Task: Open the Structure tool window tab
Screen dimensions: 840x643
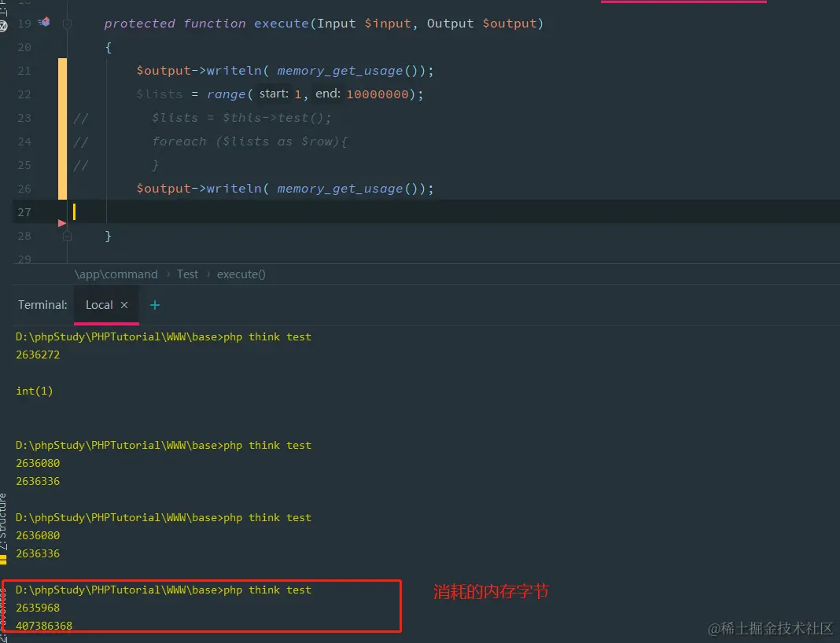Action: [x=3, y=521]
